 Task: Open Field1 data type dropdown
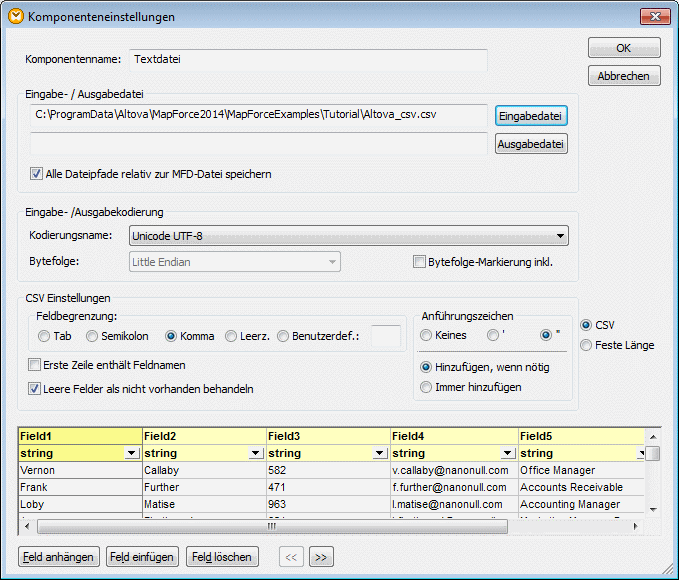coord(132,454)
